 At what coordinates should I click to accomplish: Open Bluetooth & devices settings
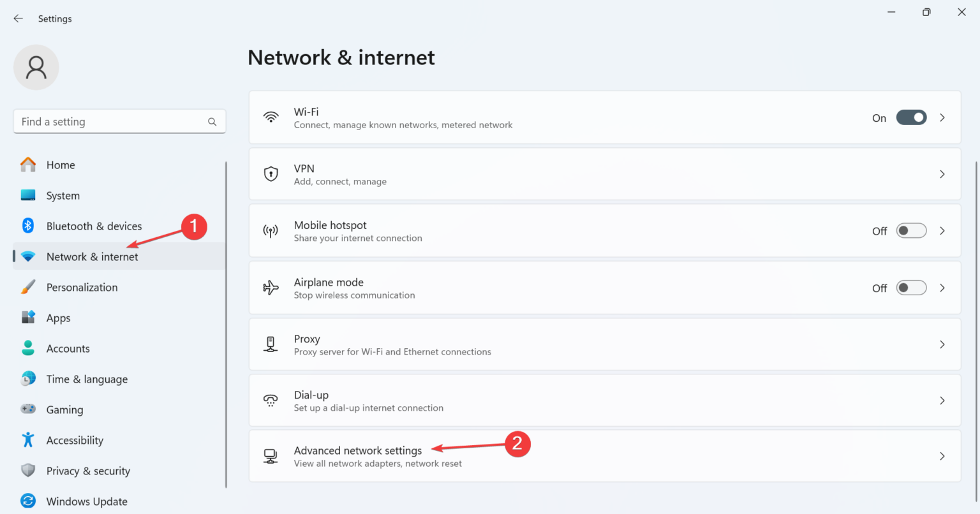(x=94, y=226)
